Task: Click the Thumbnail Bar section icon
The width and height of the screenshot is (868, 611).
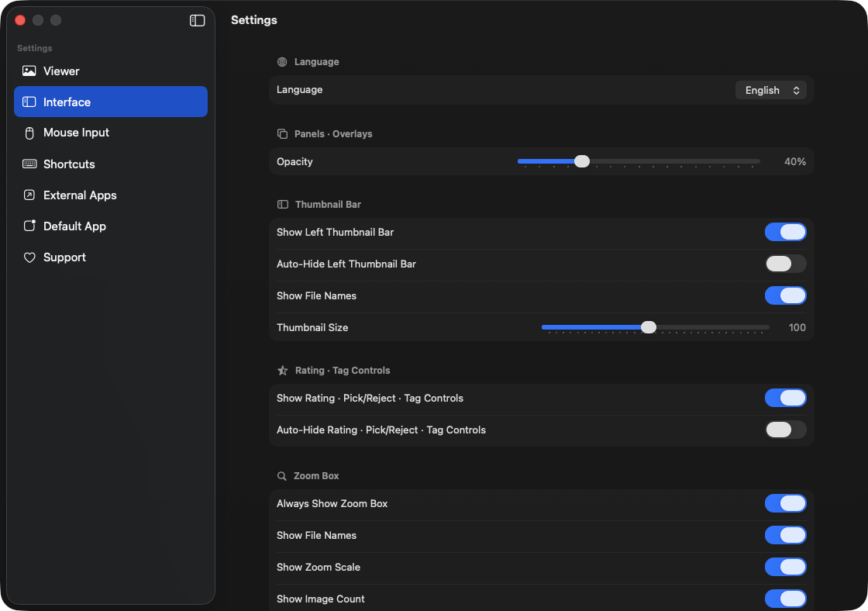Action: coord(283,205)
